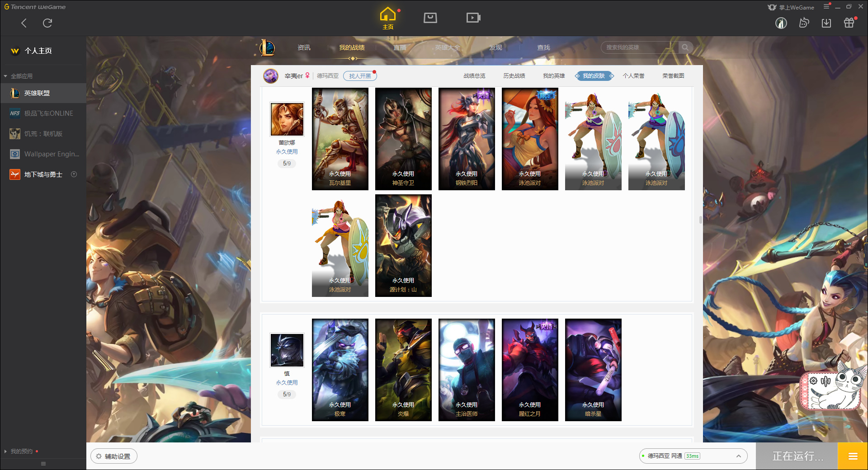This screenshot has width=868, height=470.
Task: Click the 正在运行 status button
Action: click(x=797, y=456)
